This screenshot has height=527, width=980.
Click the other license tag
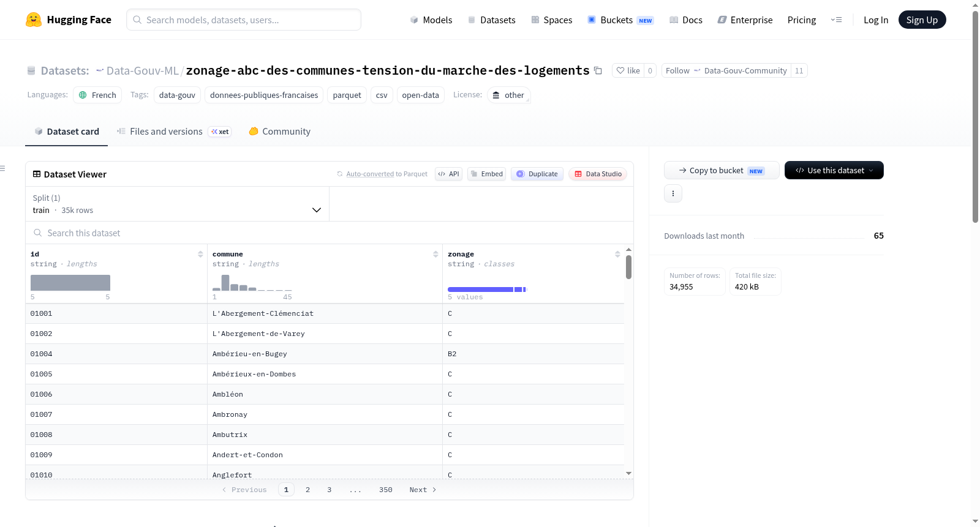point(508,95)
